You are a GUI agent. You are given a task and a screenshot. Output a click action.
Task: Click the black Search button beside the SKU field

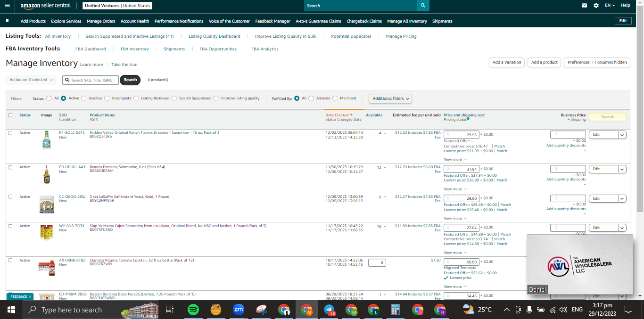131,80
